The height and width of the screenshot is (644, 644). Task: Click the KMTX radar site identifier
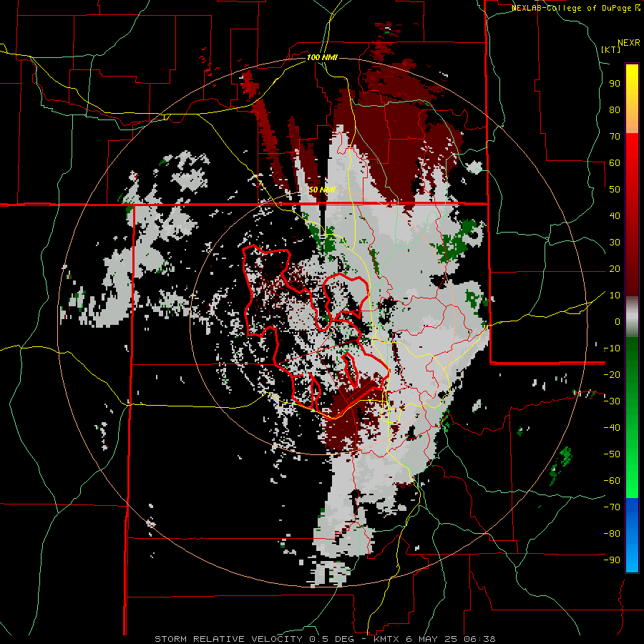(x=387, y=639)
